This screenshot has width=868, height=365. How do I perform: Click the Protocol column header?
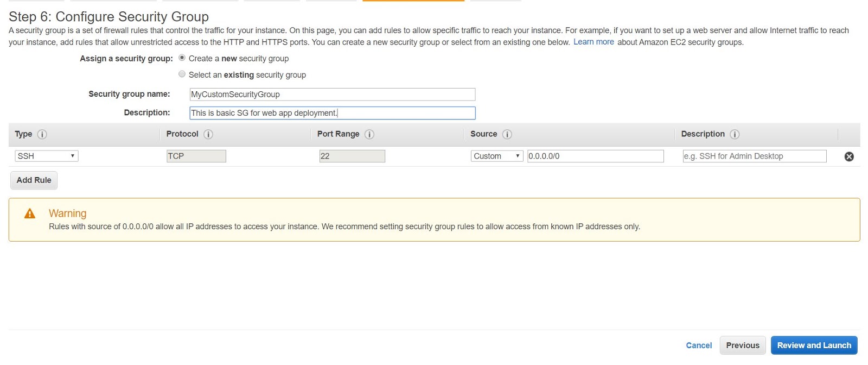[182, 134]
